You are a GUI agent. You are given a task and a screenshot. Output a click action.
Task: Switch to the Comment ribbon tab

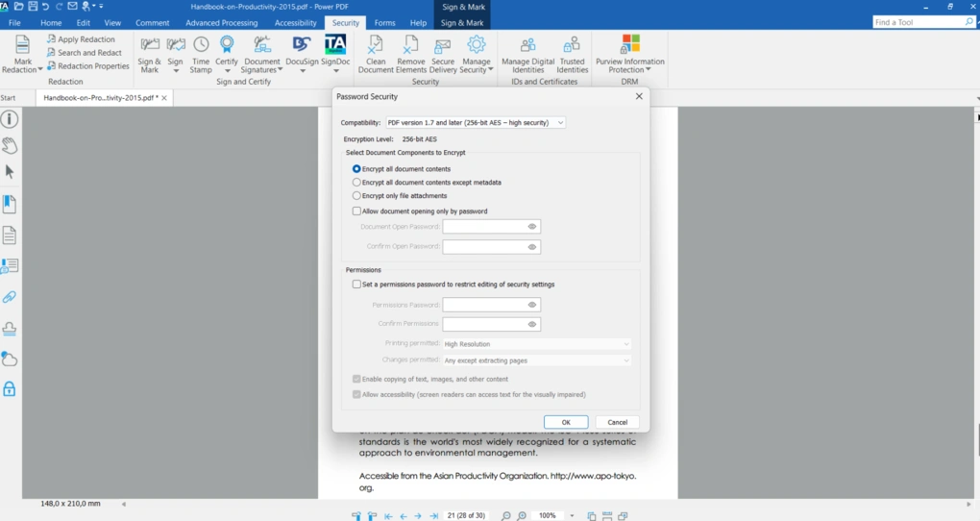[153, 22]
